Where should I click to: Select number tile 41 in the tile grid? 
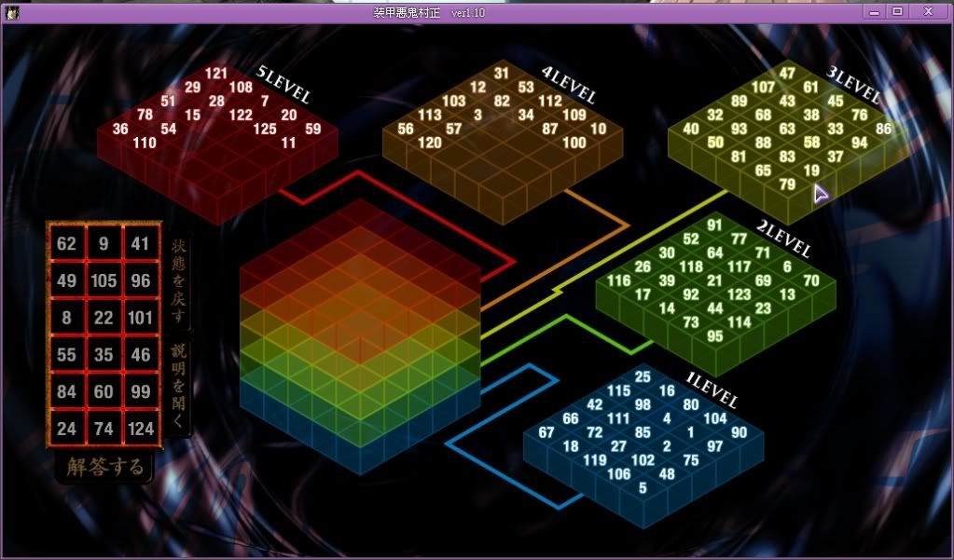click(141, 244)
